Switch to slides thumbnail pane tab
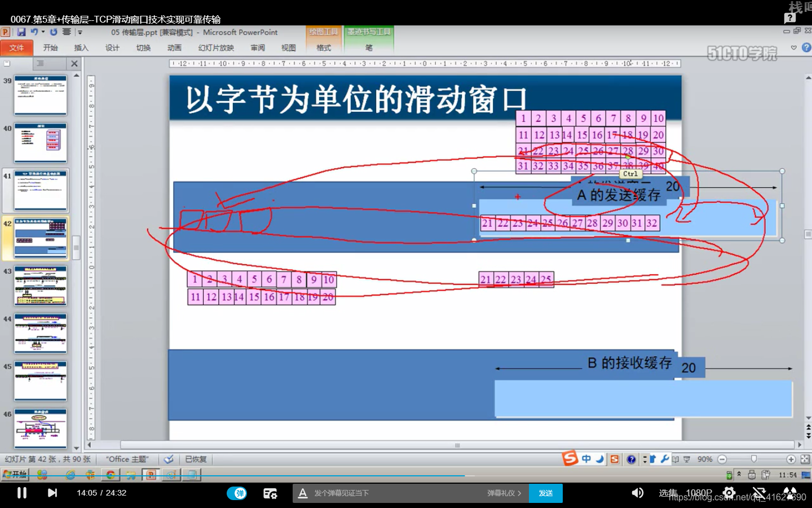Screen dimensions: 812x508 (7, 63)
